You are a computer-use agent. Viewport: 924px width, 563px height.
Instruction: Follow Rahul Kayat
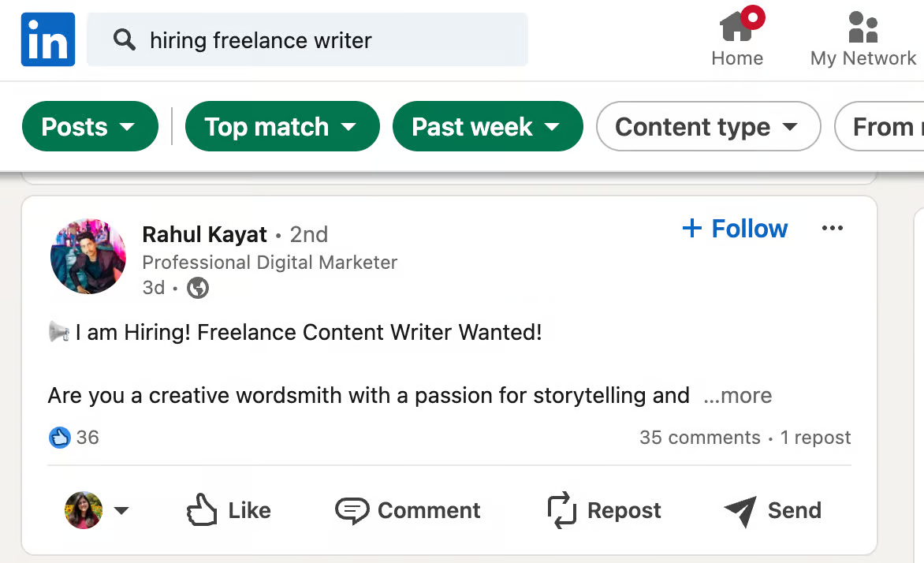click(x=734, y=229)
